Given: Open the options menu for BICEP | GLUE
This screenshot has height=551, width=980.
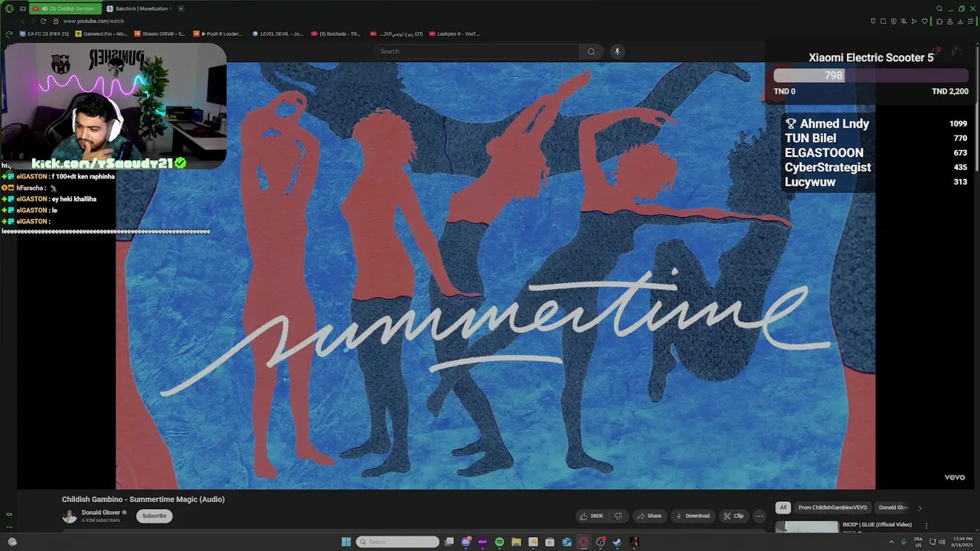Looking at the screenshot, I should pos(926,526).
